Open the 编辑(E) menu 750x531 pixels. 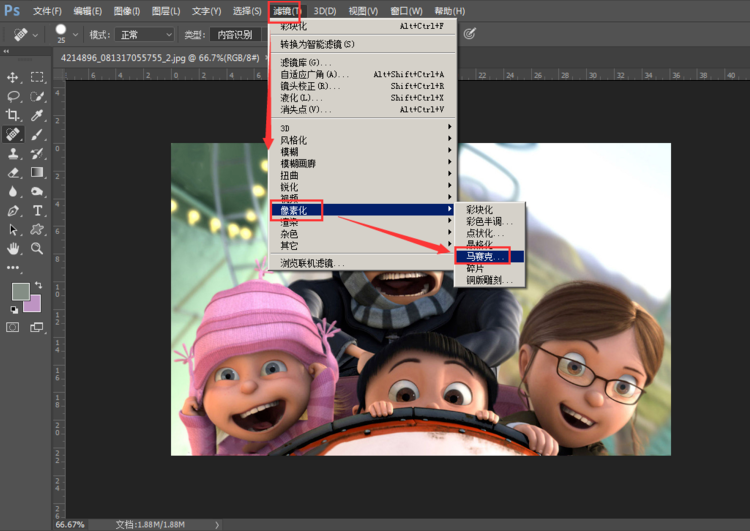pyautogui.click(x=88, y=11)
